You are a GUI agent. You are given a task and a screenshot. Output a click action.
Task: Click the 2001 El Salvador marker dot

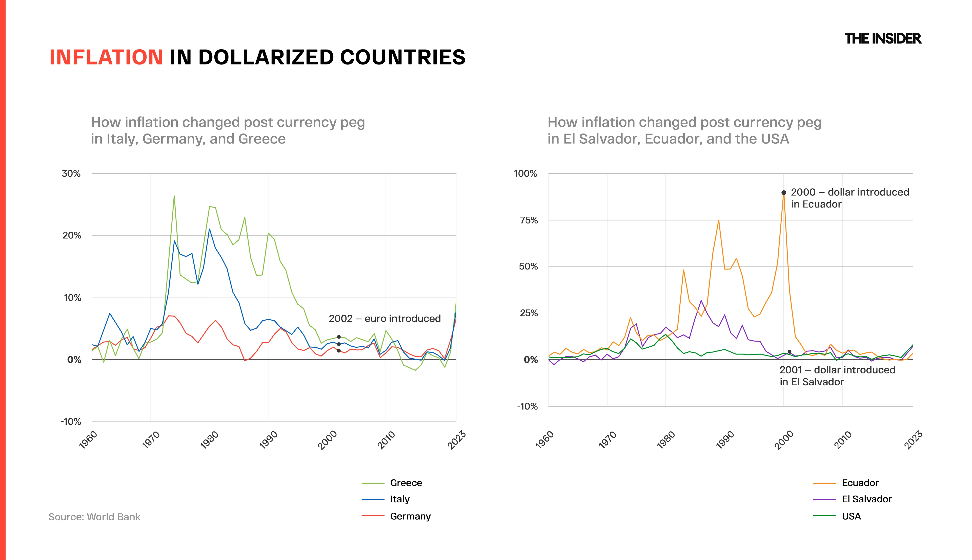(x=789, y=352)
